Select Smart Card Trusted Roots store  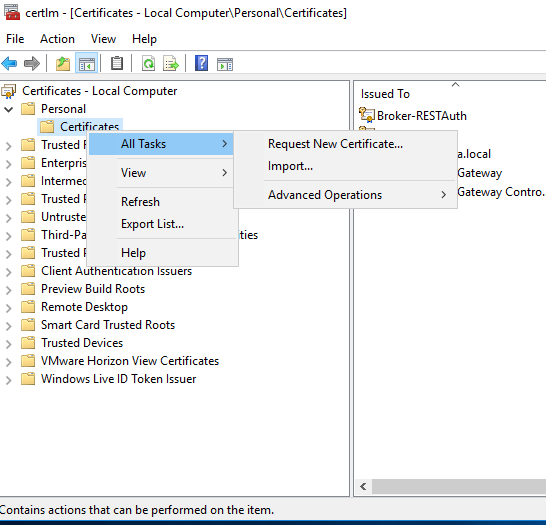click(x=108, y=324)
